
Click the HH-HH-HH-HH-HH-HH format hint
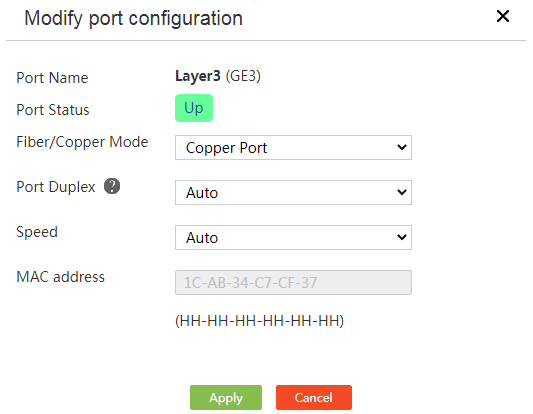[259, 321]
